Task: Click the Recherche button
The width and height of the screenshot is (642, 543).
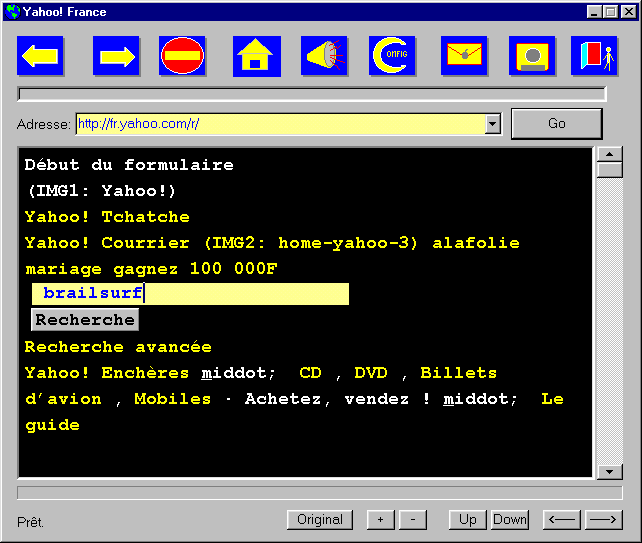Action: point(85,320)
